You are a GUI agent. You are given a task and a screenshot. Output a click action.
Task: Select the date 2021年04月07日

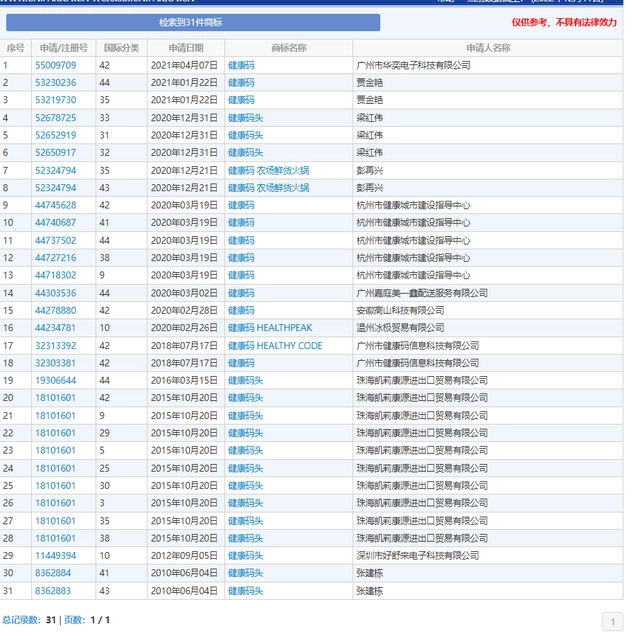184,65
